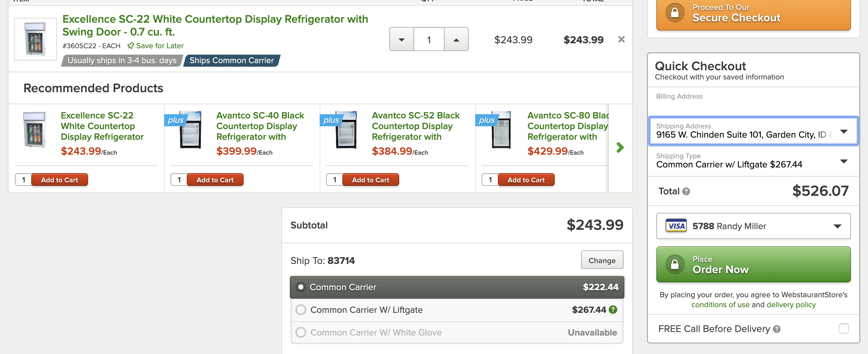Viewport: 868px width, 354px height.
Task: Click the quantity field for Avantco SC-80
Action: tap(490, 180)
